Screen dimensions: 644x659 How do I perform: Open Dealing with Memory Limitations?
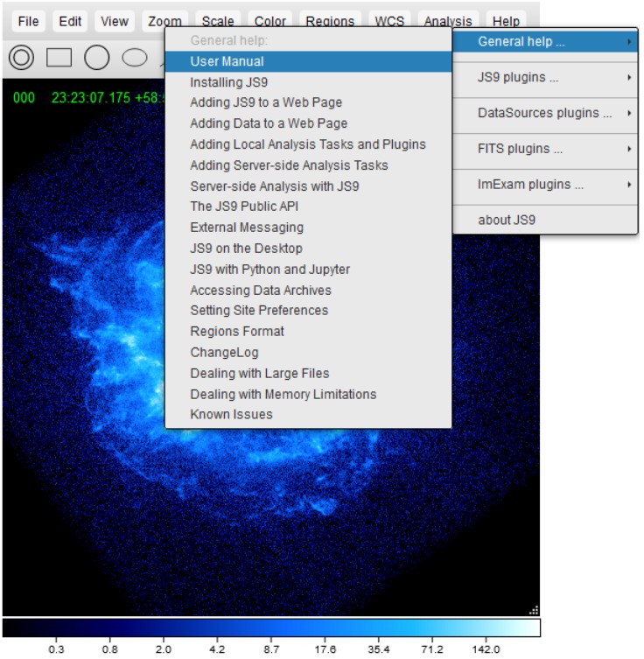pyautogui.click(x=308, y=394)
